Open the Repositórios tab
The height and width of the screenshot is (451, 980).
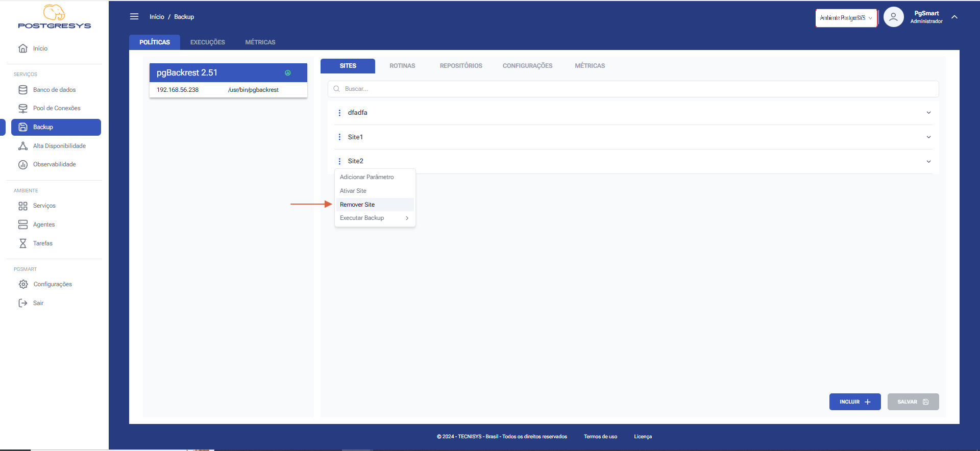coord(461,66)
